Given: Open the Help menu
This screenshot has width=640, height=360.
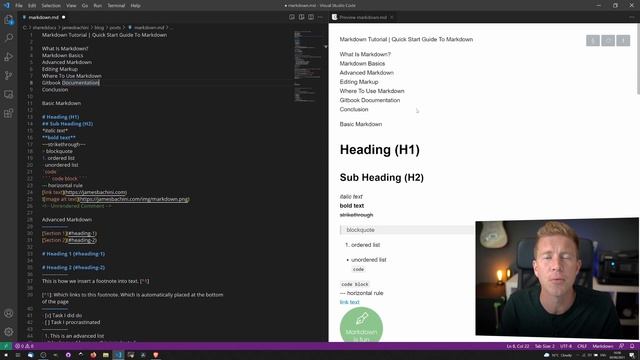Looking at the screenshot, I should tap(136, 6).
